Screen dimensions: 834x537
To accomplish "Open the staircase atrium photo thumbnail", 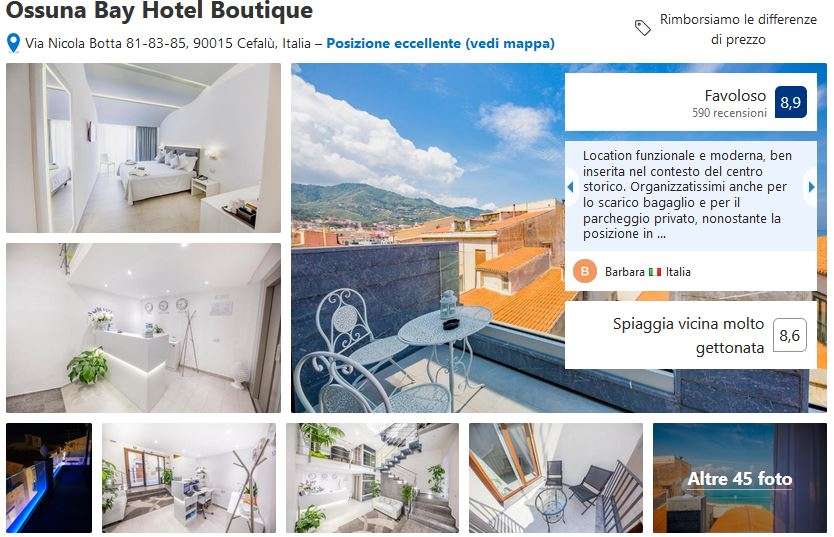I will point(372,478).
